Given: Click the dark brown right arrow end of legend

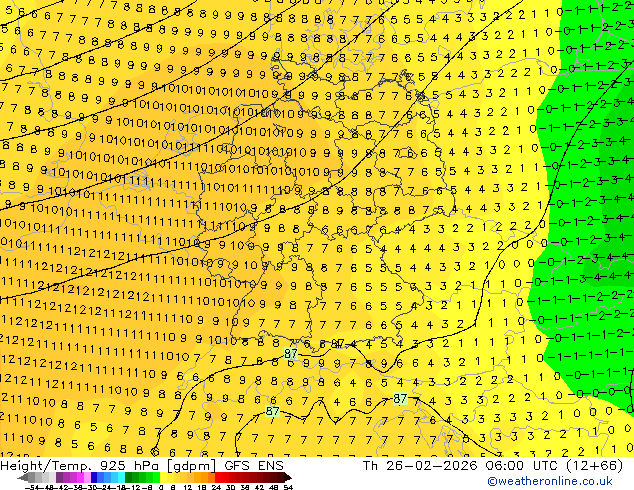Looking at the screenshot, I should click(288, 478).
